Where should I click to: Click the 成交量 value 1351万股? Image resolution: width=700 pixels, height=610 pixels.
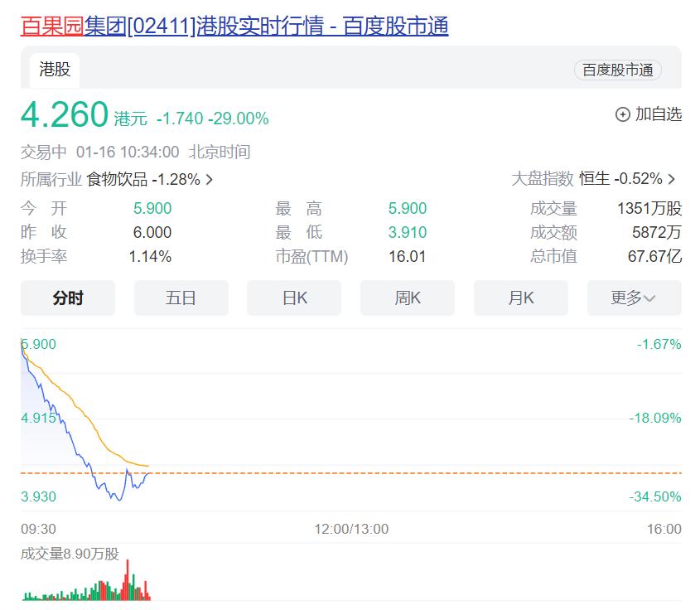tap(649, 209)
